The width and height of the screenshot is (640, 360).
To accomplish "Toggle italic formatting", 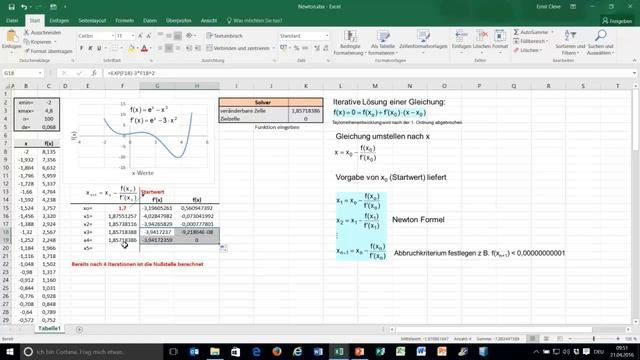I will coord(90,48).
